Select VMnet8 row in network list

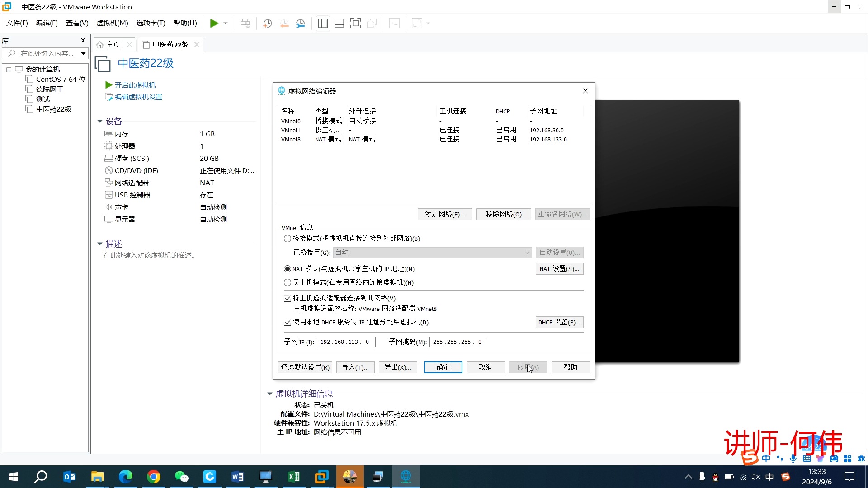pyautogui.click(x=433, y=139)
